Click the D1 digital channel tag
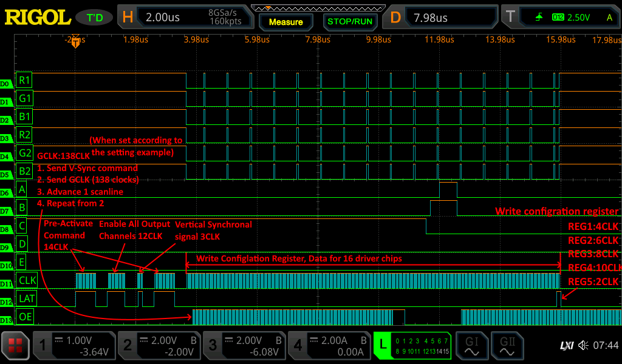Screen dimensions: 622x364 point(5,102)
